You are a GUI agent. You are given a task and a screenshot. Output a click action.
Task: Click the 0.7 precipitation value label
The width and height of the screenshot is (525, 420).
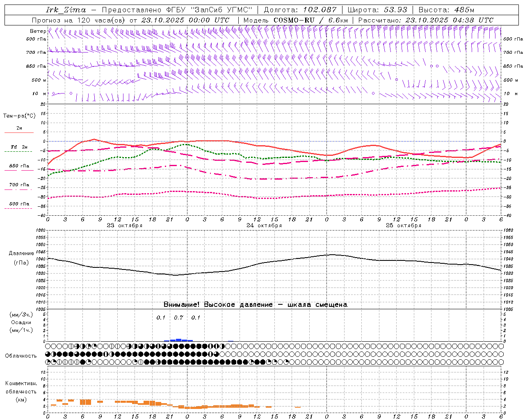[x=178, y=317]
